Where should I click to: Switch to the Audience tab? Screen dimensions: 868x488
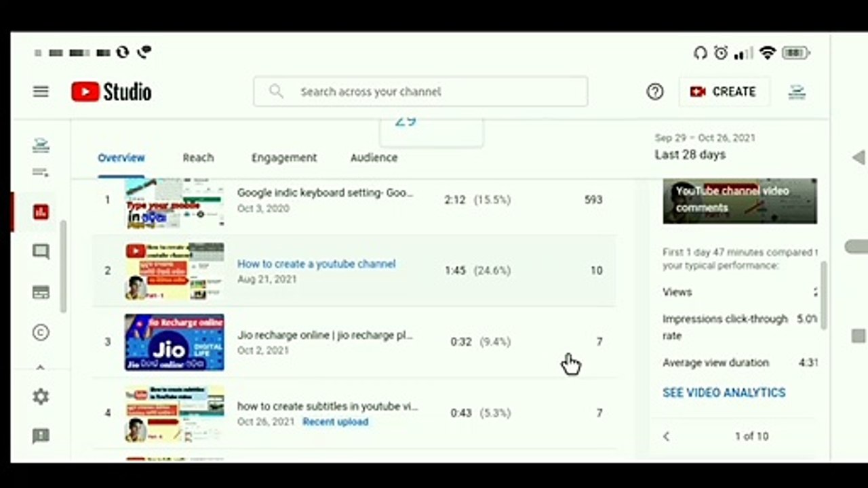(374, 157)
